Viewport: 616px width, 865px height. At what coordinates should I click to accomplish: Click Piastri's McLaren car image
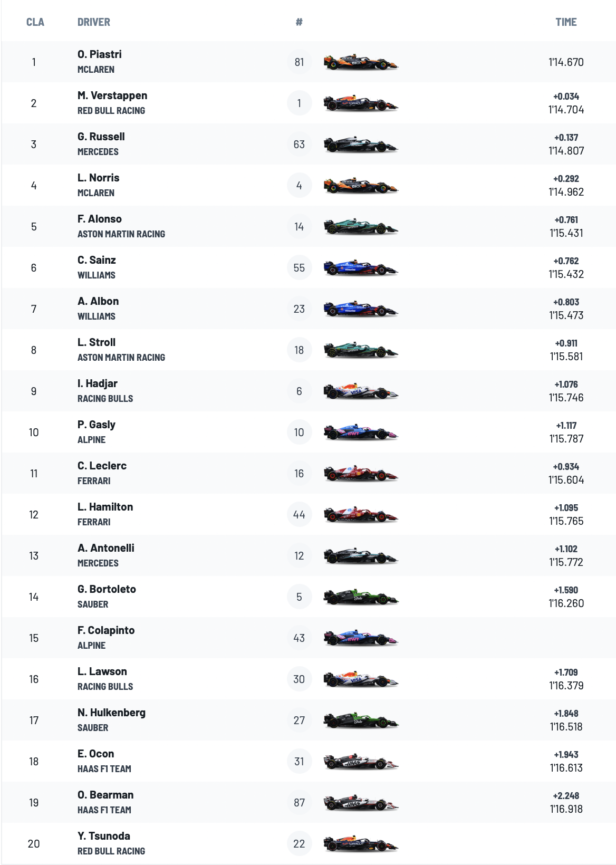click(361, 62)
